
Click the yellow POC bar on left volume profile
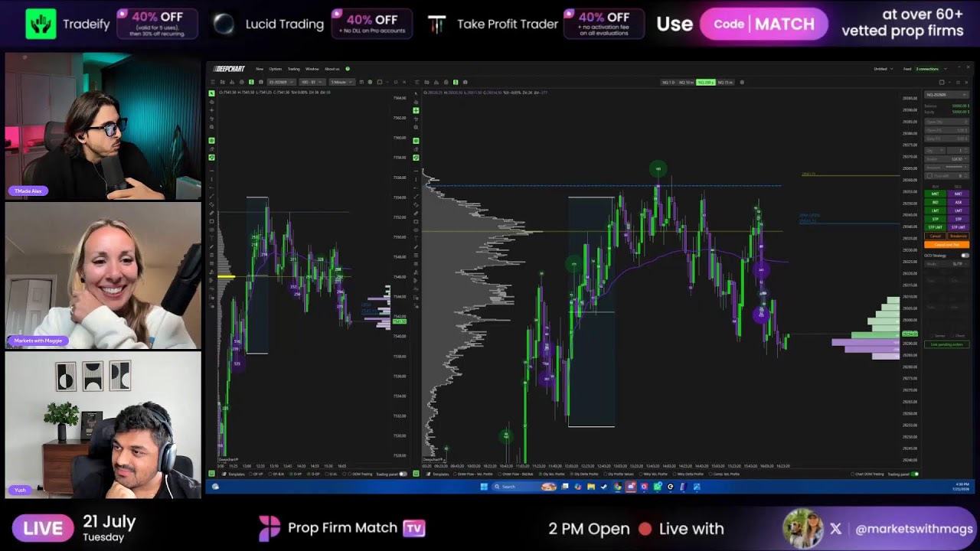coord(227,276)
